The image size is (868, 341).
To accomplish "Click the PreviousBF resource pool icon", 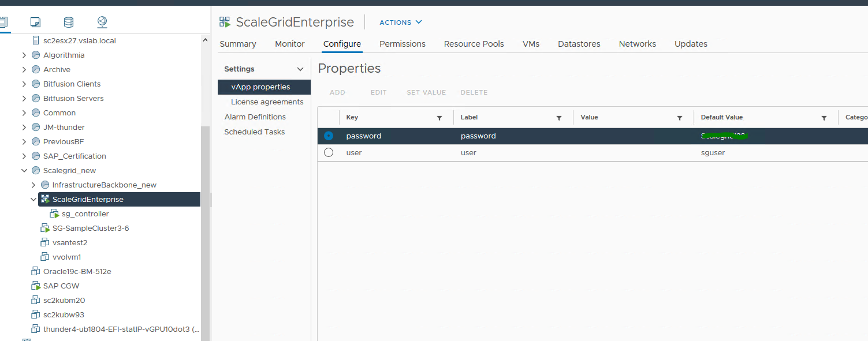I will [x=36, y=142].
